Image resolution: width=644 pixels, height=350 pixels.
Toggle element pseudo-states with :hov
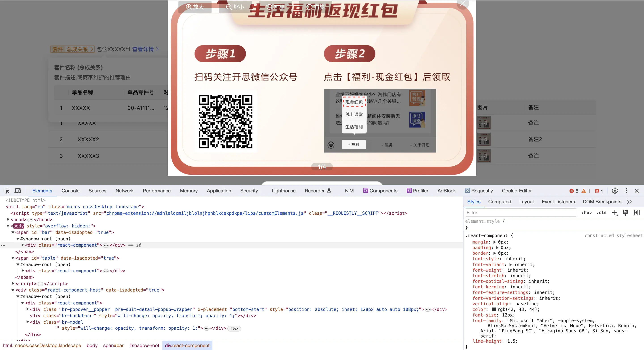pyautogui.click(x=587, y=213)
